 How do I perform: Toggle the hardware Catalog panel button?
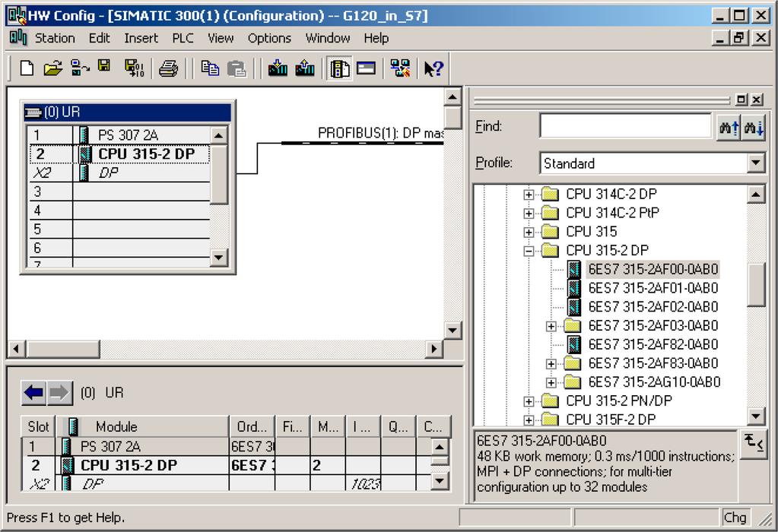pos(339,68)
